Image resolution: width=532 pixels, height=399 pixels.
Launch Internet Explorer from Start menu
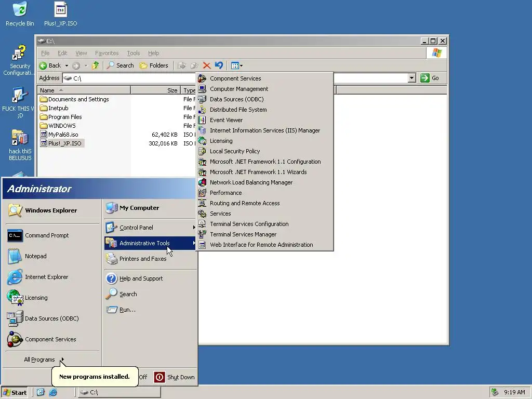(52, 277)
